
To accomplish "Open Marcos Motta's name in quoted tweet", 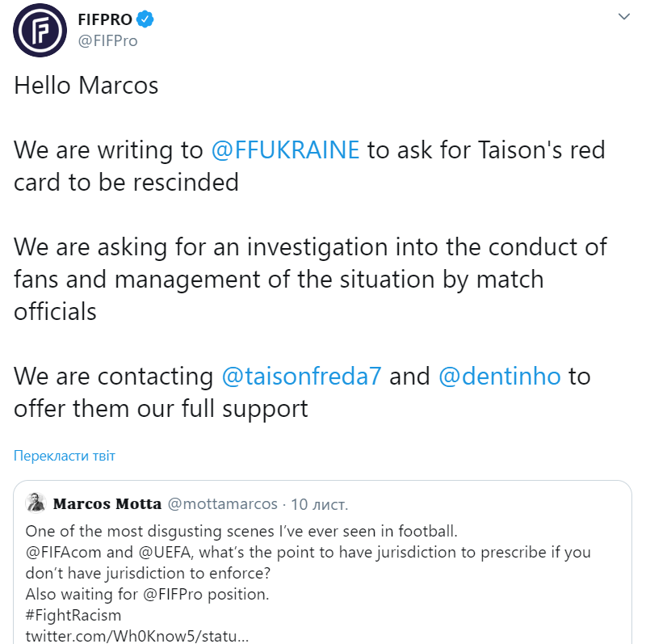I will [107, 504].
